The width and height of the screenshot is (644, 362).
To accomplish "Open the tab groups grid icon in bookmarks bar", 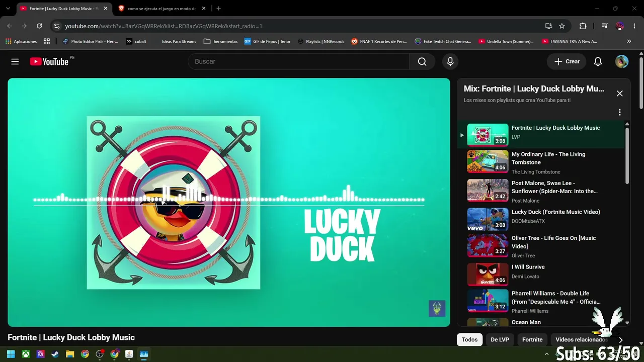I will pos(47,41).
